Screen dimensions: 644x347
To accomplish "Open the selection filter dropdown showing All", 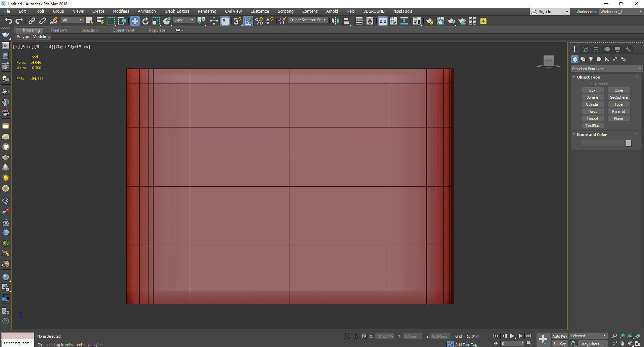I will [x=72, y=20].
